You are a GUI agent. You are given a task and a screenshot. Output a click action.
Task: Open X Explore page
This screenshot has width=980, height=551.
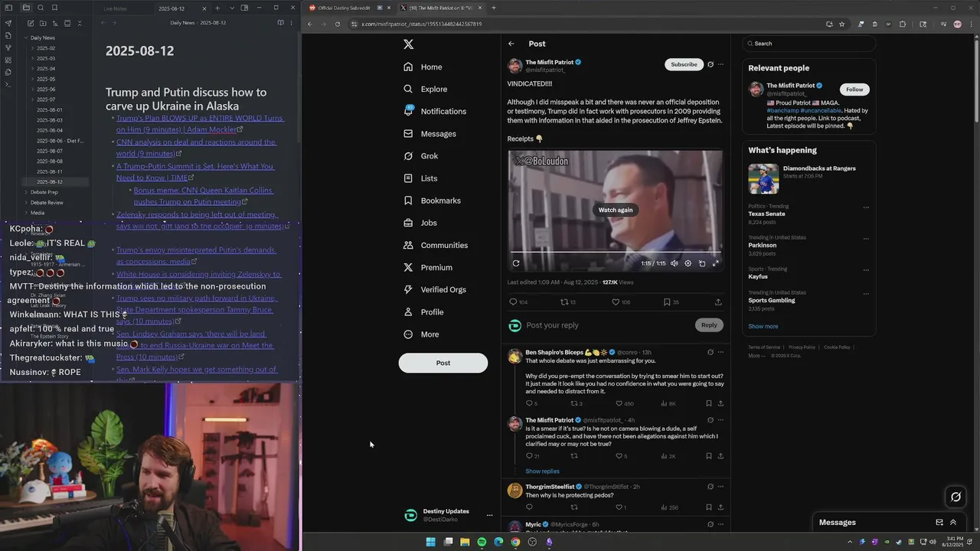point(426,89)
